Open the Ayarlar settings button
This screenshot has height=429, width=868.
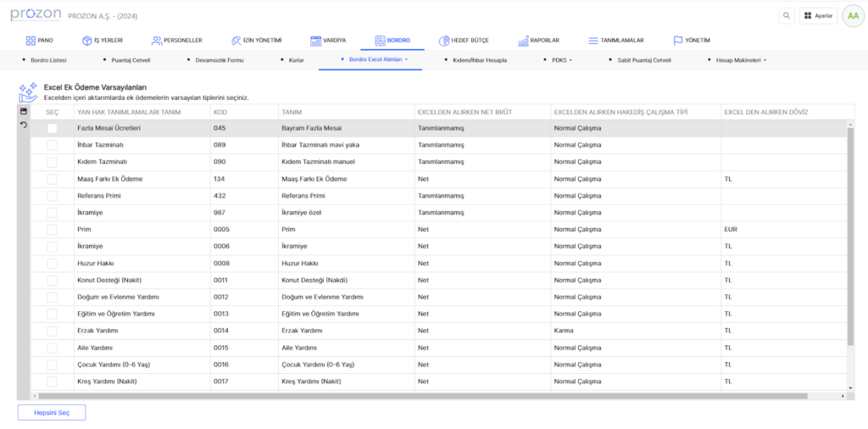819,15
